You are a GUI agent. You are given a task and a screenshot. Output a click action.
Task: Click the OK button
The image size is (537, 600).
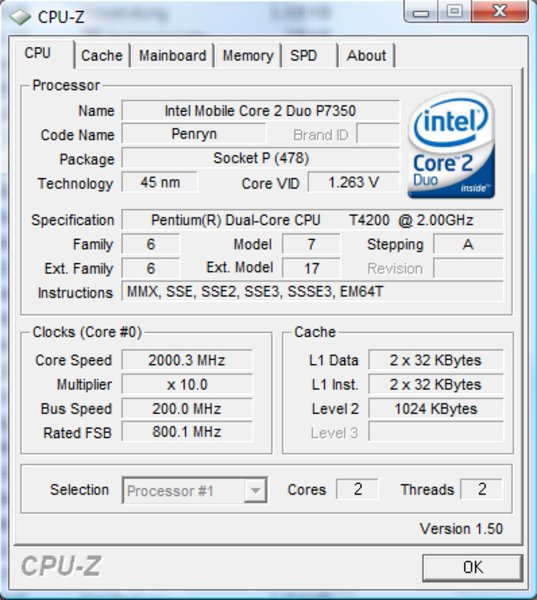pos(473,567)
